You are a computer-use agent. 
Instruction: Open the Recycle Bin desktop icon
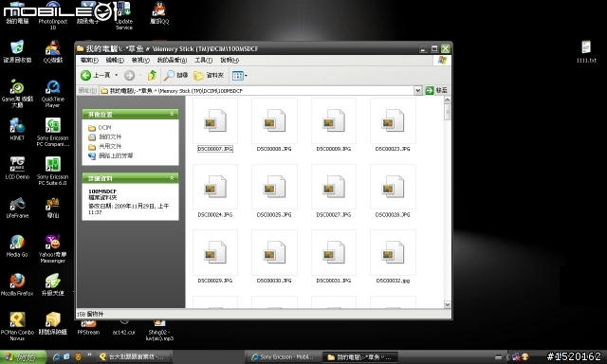tap(17, 51)
